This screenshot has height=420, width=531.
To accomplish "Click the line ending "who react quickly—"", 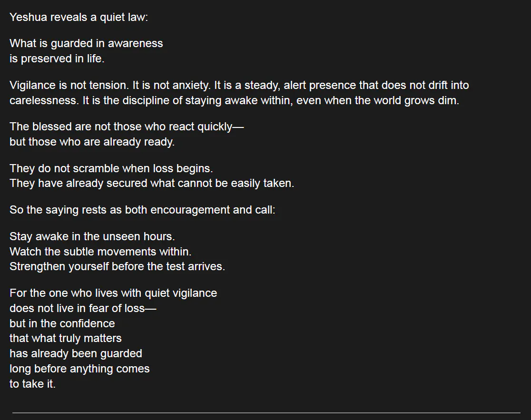I will click(127, 127).
